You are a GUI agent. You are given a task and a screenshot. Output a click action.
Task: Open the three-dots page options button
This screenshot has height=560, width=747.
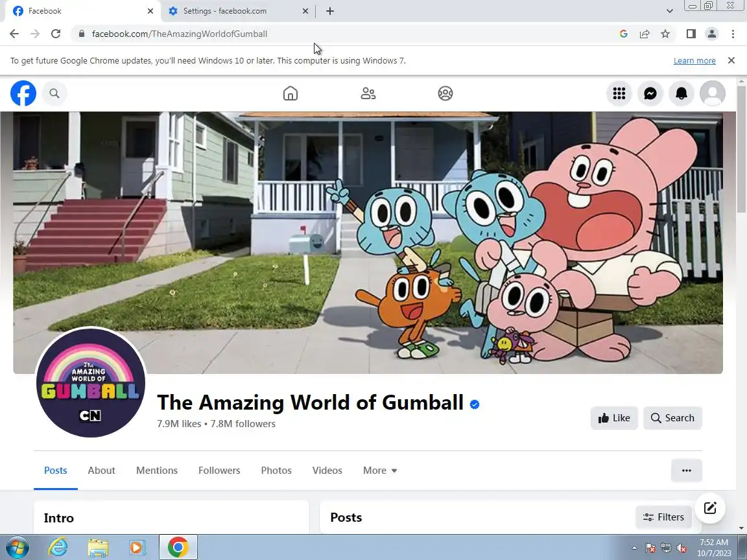click(687, 471)
